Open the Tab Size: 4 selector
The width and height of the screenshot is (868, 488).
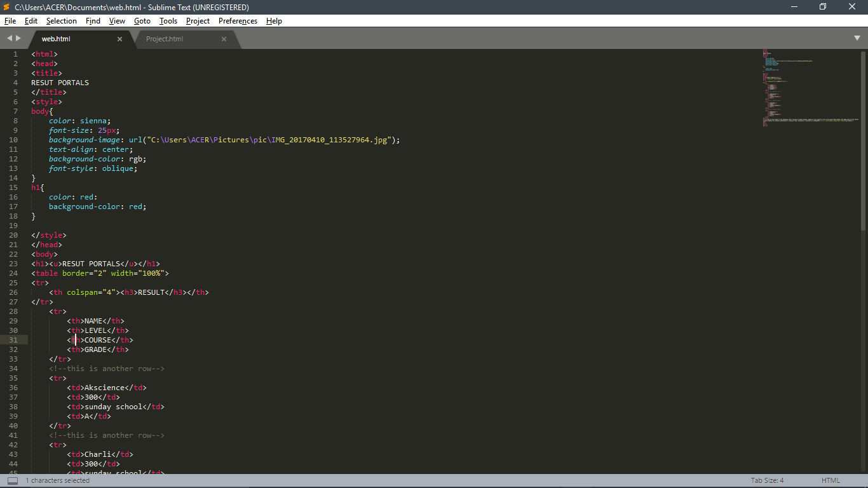(x=767, y=480)
